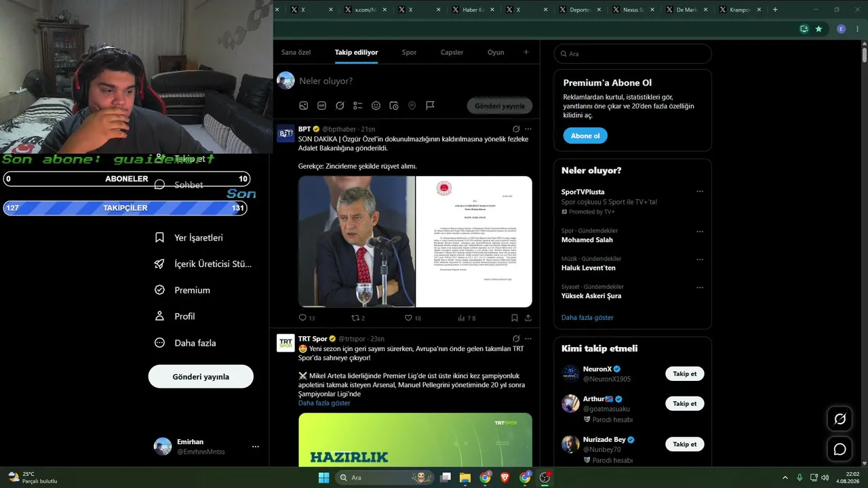Image resolution: width=868 pixels, height=488 pixels.
Task: Open File Explorer from the taskbar
Action: pos(465,478)
